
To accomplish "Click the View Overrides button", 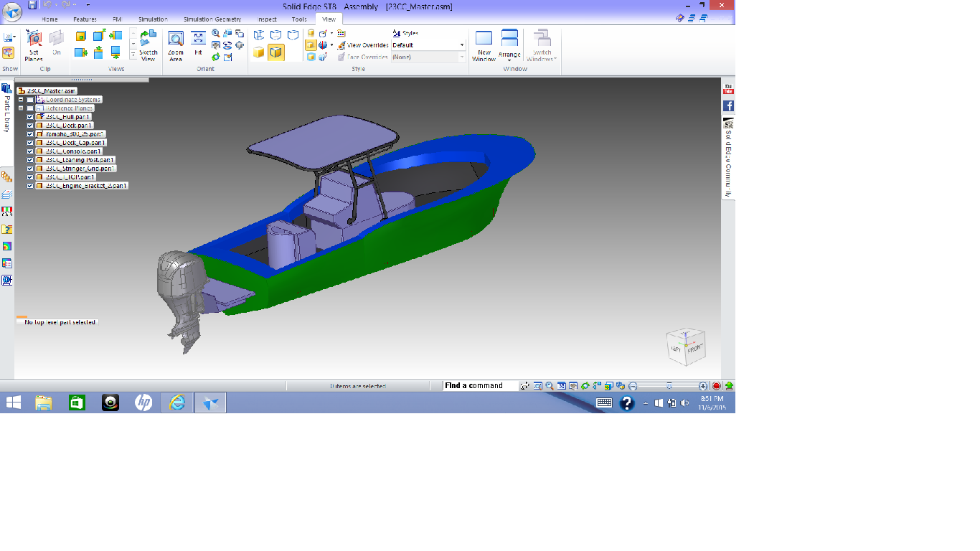I will pos(363,45).
